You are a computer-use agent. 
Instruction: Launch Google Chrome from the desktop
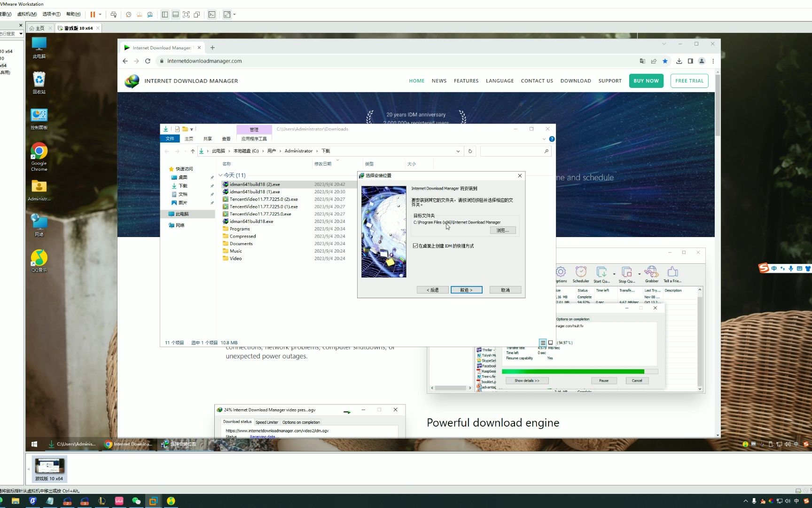(x=39, y=157)
